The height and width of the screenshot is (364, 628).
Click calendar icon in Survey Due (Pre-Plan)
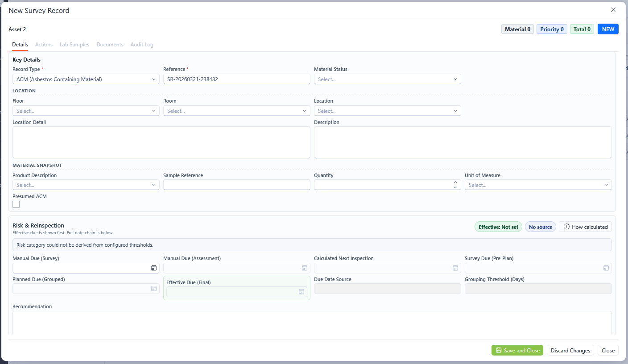[606, 268]
